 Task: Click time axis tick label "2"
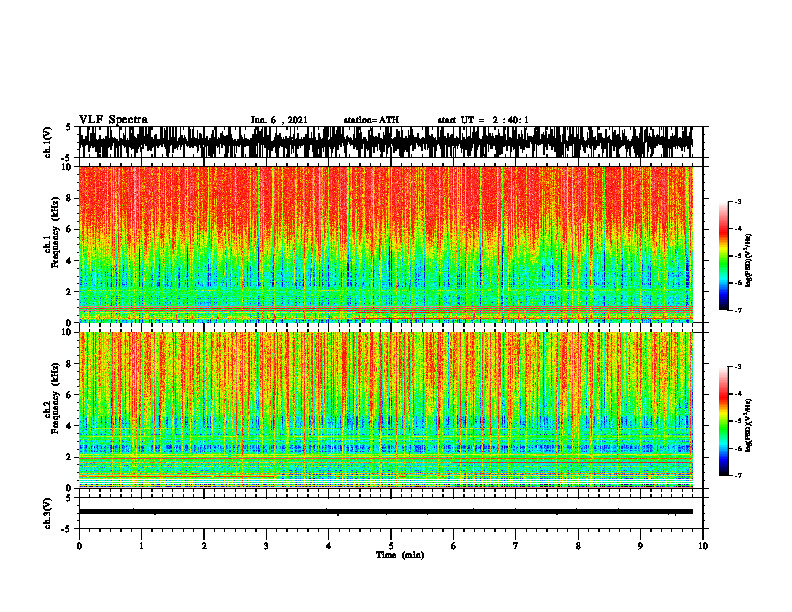204,546
